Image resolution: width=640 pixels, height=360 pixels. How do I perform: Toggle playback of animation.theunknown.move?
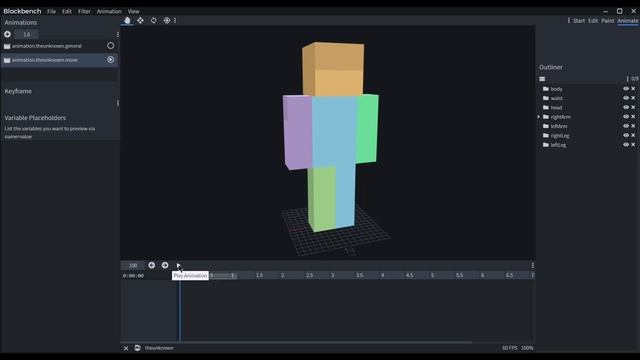(111, 60)
